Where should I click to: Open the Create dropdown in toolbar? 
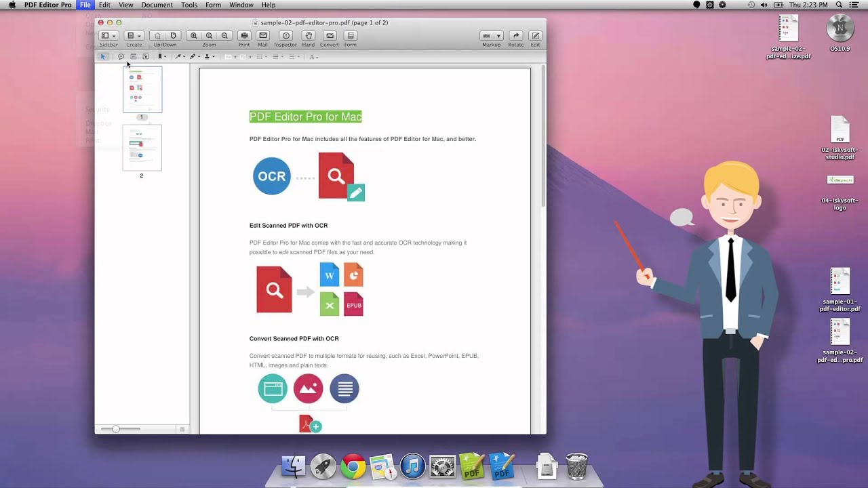134,36
